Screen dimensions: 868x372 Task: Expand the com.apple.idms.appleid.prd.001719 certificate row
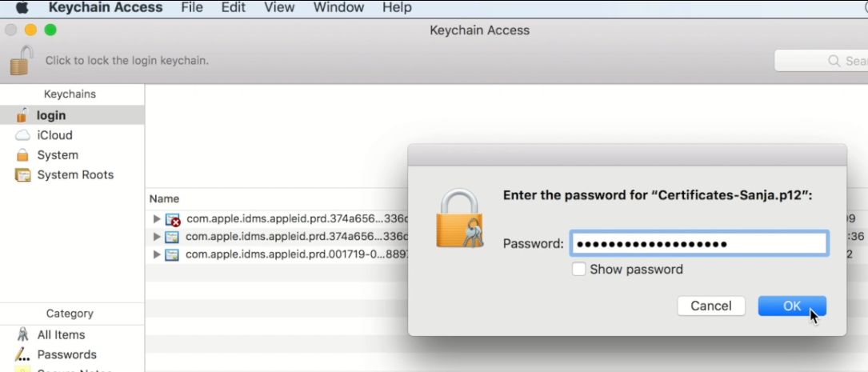tap(157, 254)
